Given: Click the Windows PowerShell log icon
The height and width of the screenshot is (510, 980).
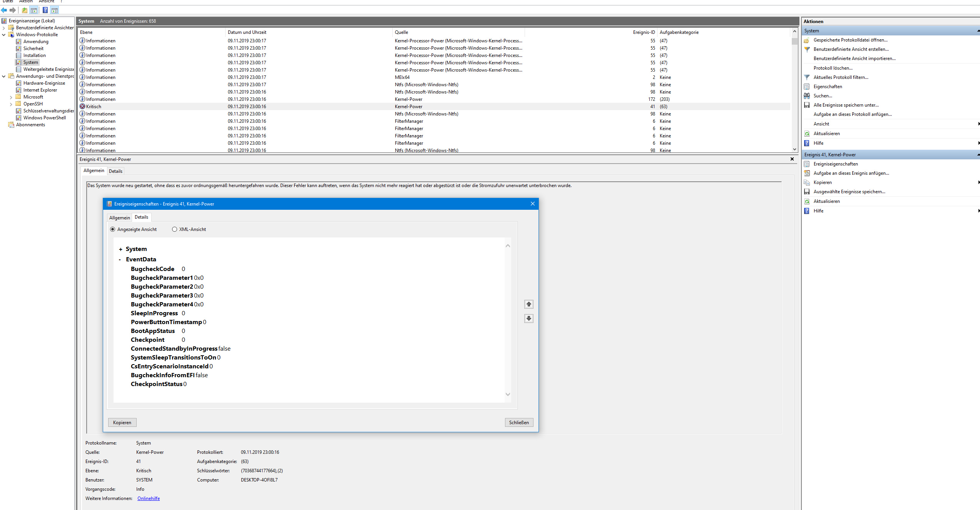Looking at the screenshot, I should click(18, 118).
